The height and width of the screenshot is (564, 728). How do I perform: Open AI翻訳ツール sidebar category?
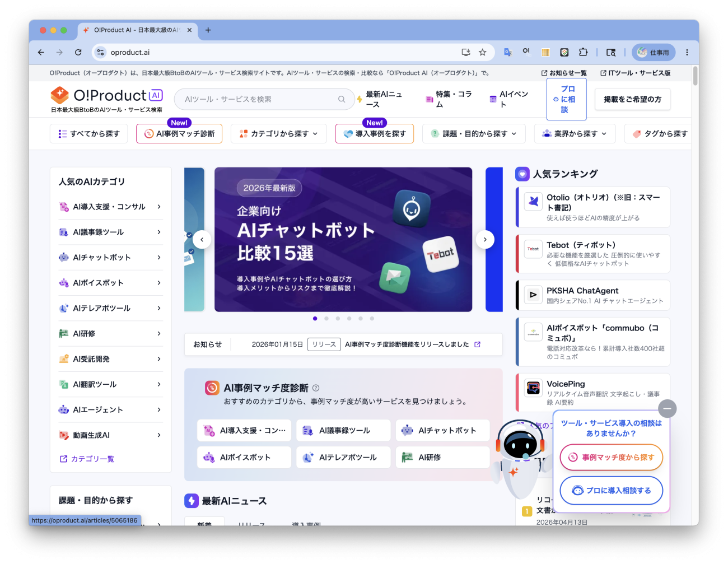coord(110,384)
